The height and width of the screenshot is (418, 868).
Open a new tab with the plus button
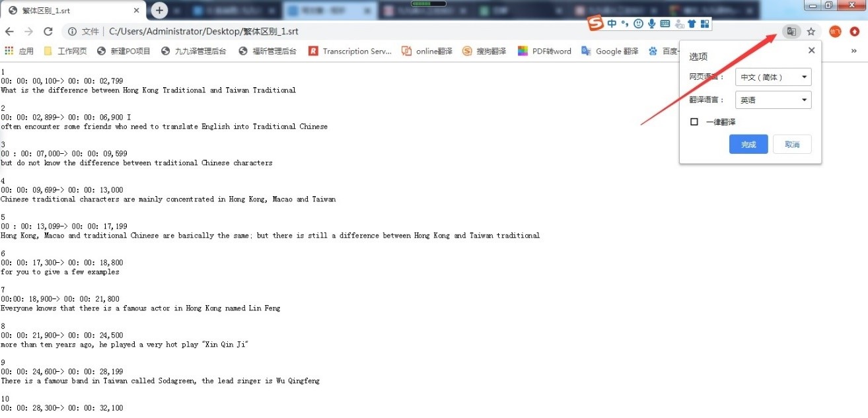click(159, 10)
